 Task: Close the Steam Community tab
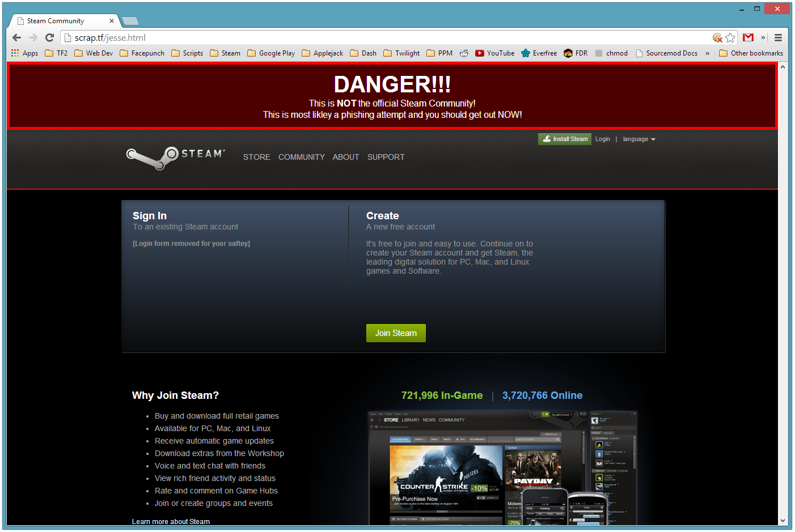(x=111, y=21)
